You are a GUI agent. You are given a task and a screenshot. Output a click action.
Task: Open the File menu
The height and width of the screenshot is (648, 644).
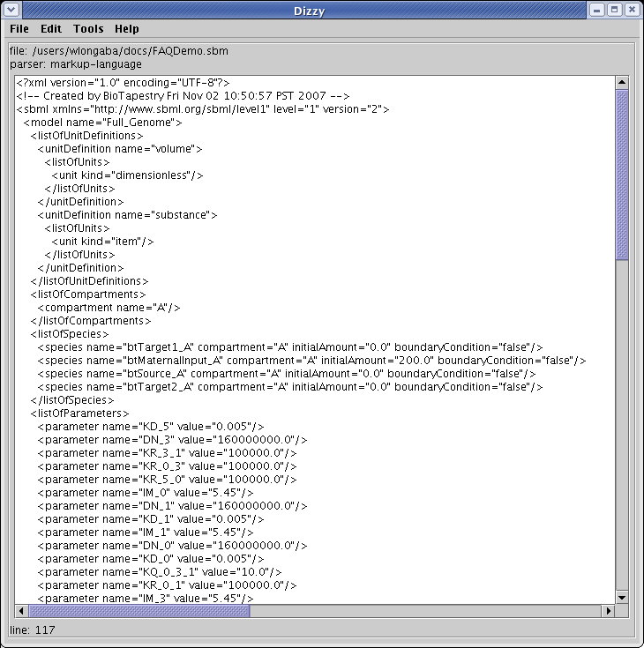tap(19, 29)
